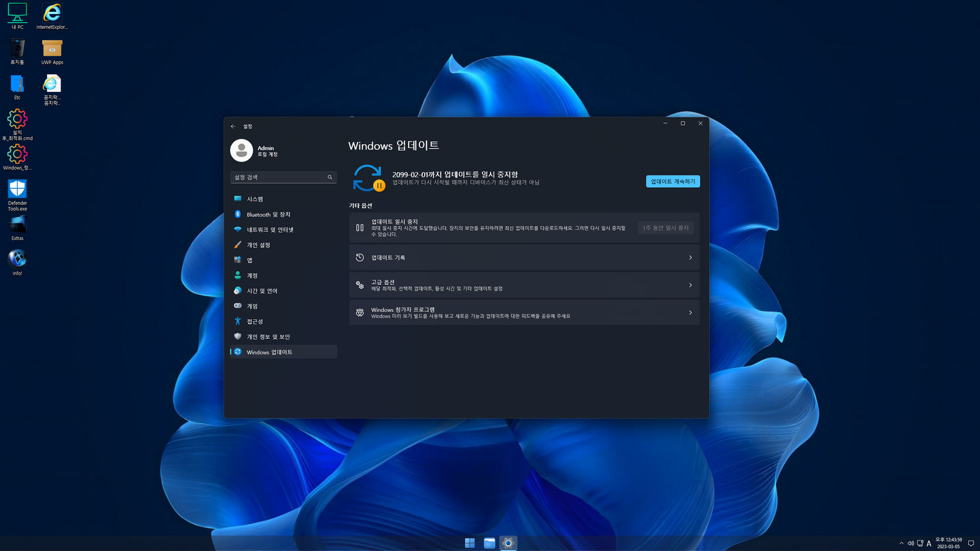Click the update sync status icon
Viewport: 980px width, 551px height.
click(x=369, y=178)
